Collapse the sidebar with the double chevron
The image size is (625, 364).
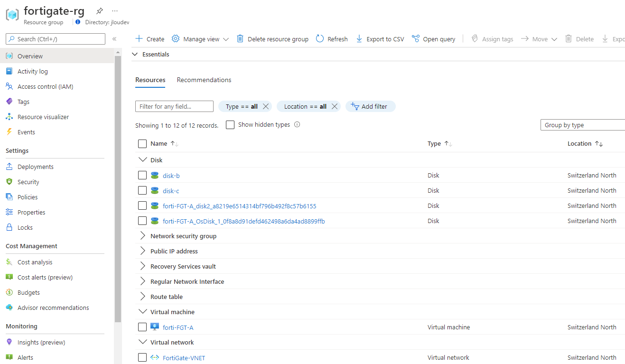pyautogui.click(x=114, y=39)
